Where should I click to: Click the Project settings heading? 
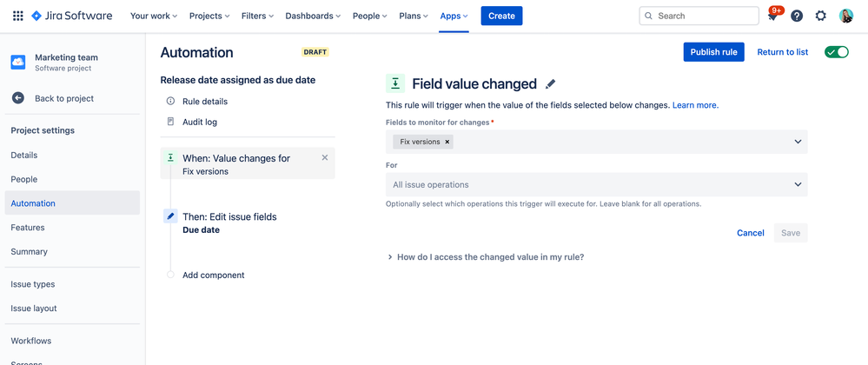coord(43,130)
